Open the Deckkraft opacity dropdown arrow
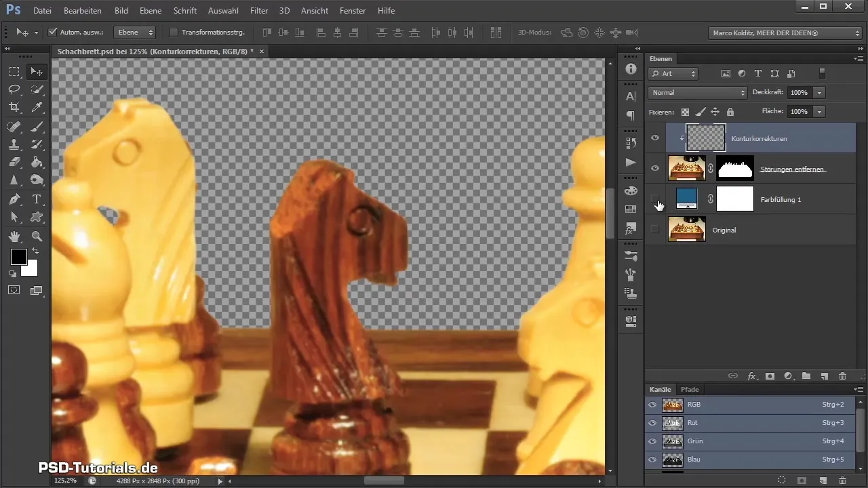Screen dimensions: 868x488 (x=820, y=92)
